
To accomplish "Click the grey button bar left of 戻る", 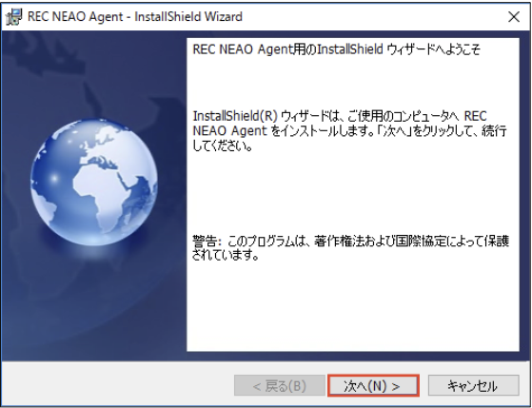I will 118,385.
